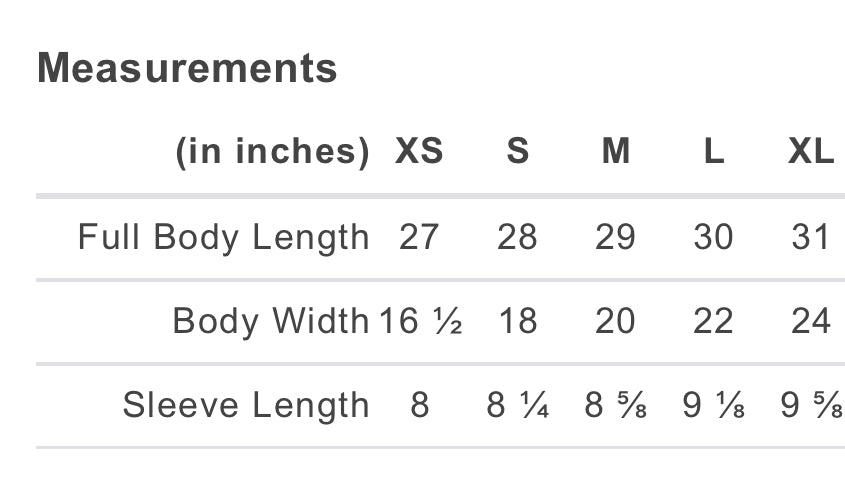Select the XS size column header
Image resolution: width=845 pixels, height=494 pixels.
click(419, 151)
